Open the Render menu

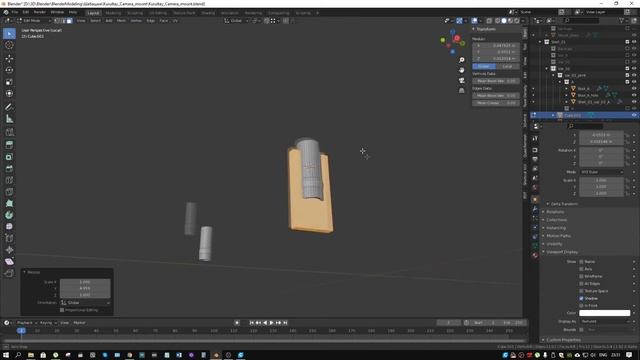coord(40,12)
